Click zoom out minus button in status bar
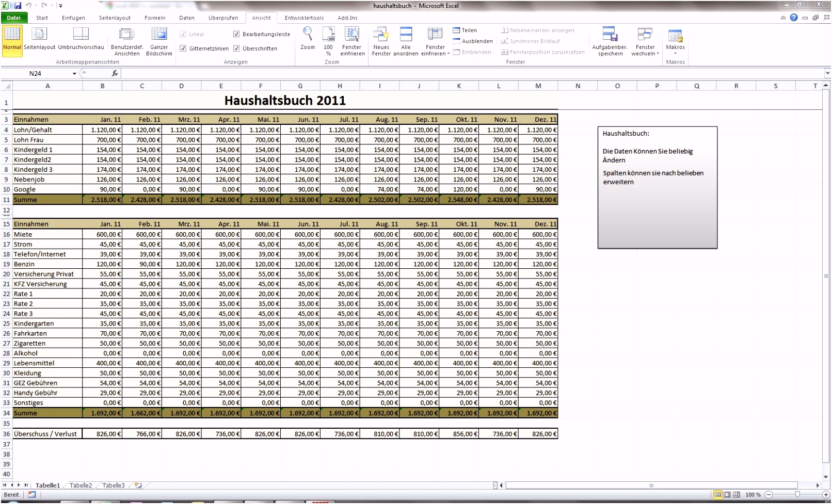The height and width of the screenshot is (504, 832). (769, 495)
